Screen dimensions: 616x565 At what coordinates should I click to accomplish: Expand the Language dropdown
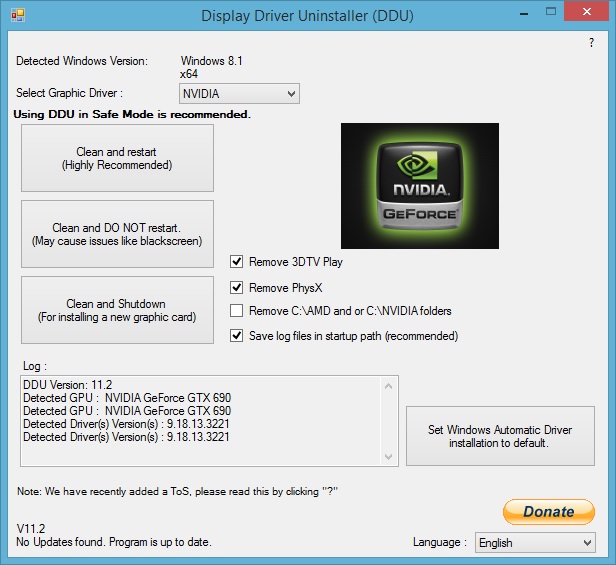pyautogui.click(x=535, y=542)
